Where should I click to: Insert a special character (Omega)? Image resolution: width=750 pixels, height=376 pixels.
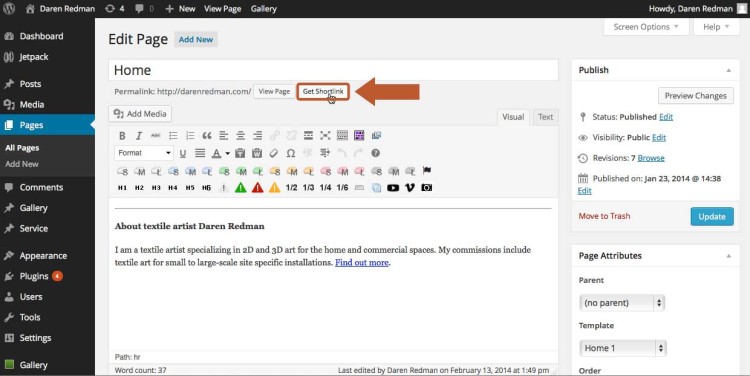pyautogui.click(x=291, y=153)
